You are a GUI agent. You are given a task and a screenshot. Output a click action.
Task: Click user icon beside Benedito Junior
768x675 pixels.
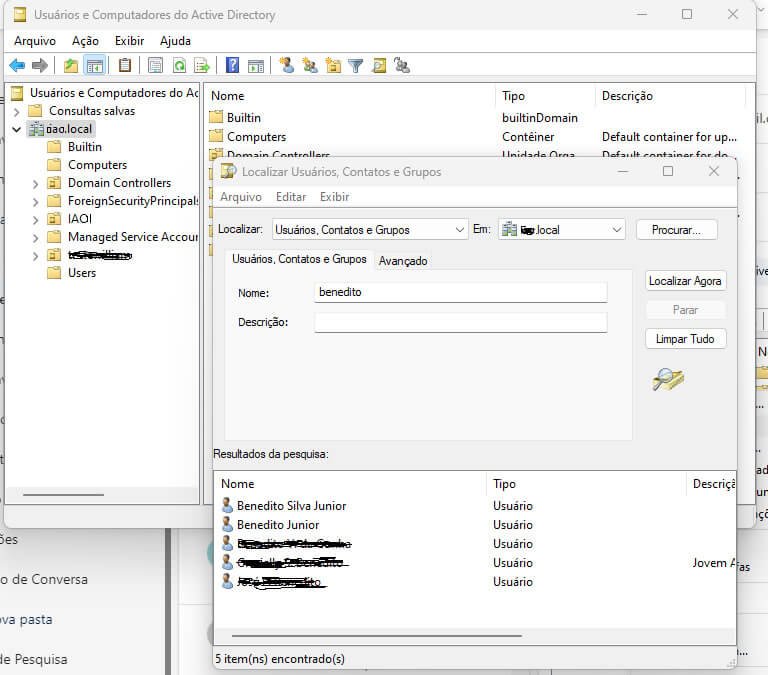pos(227,524)
